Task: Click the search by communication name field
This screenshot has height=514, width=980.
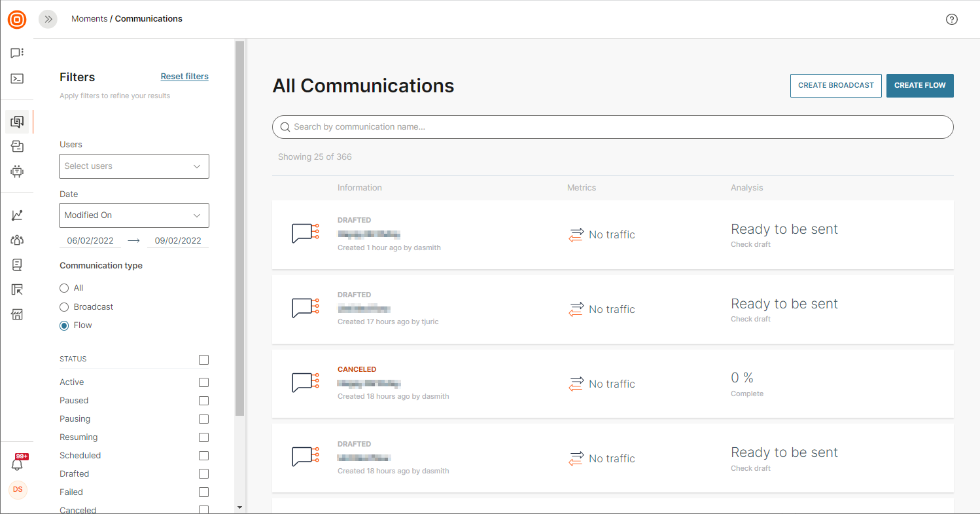Action: pyautogui.click(x=612, y=127)
